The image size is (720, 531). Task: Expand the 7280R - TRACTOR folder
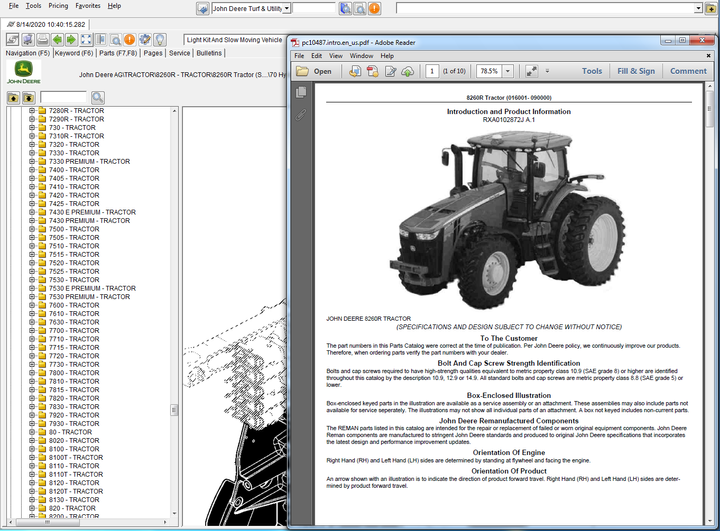click(32, 111)
